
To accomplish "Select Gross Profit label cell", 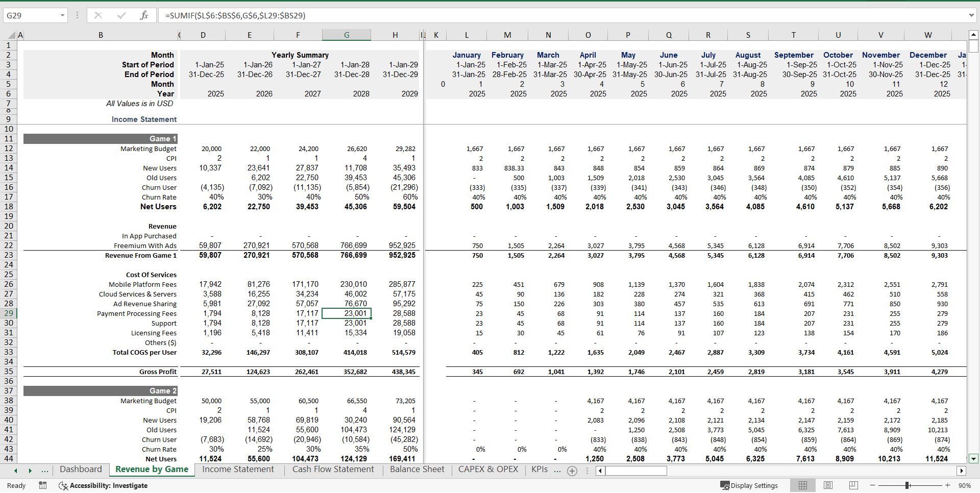I will [x=158, y=372].
